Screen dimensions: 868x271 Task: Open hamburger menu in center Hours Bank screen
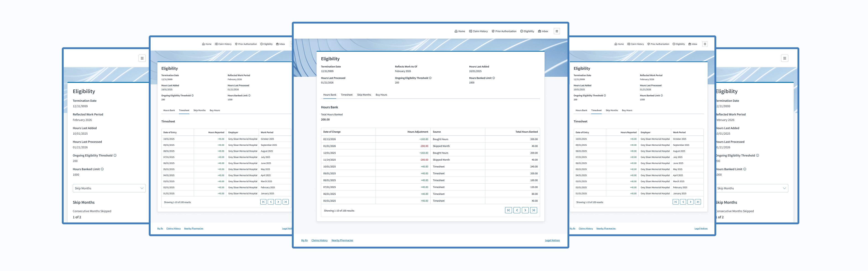pos(557,31)
